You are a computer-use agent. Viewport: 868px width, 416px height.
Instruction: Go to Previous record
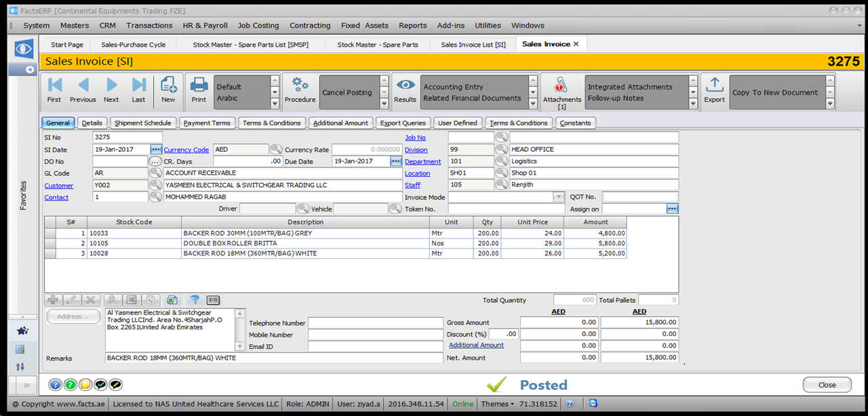[x=83, y=90]
